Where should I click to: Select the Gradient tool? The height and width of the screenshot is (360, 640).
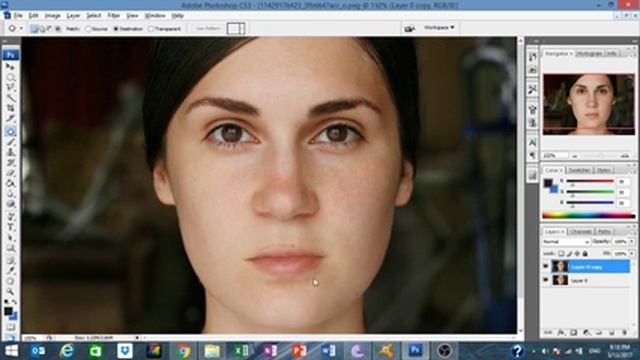click(x=10, y=184)
